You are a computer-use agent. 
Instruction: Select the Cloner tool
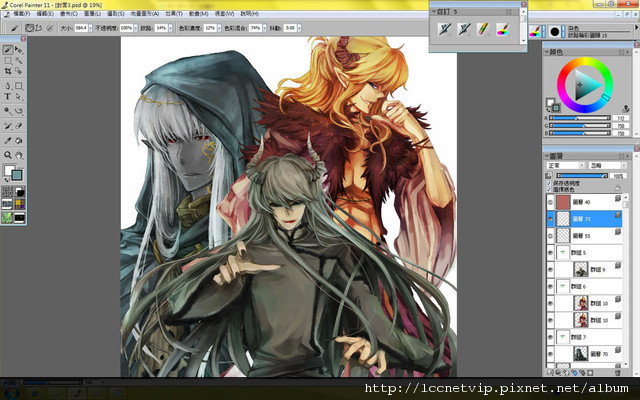point(8,126)
